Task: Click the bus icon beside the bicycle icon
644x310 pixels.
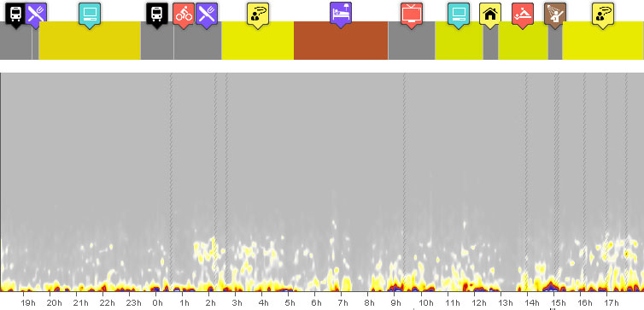Action: click(157, 15)
